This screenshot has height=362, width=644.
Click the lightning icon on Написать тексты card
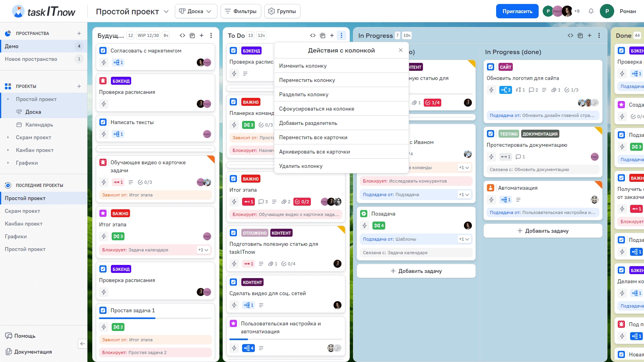pyautogui.click(x=104, y=134)
